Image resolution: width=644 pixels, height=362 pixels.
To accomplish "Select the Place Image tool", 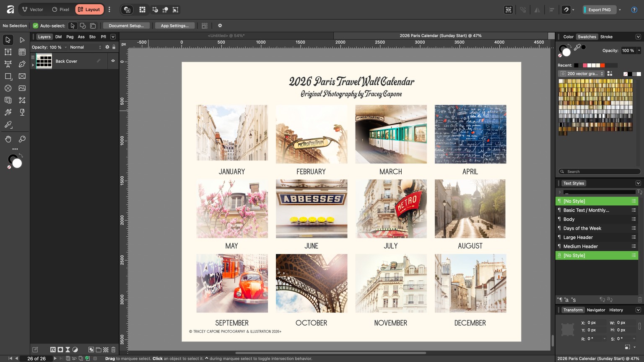I will 22,88.
